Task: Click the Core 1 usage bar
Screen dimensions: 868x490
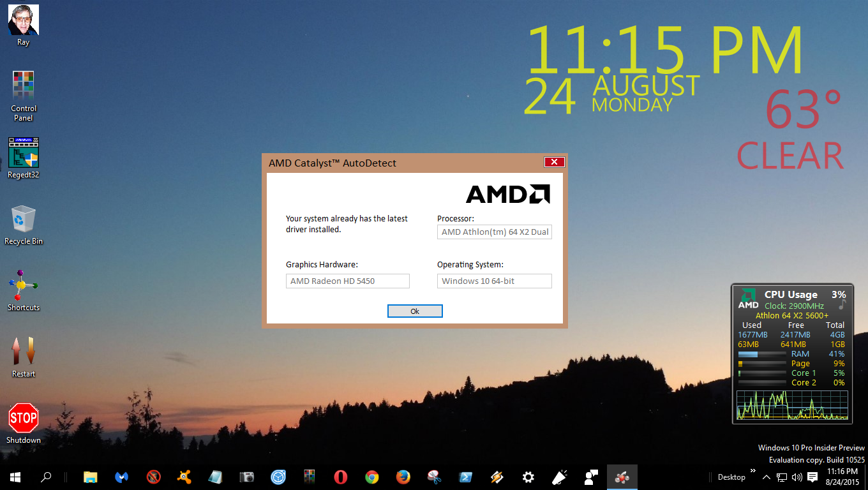Action: tap(762, 373)
